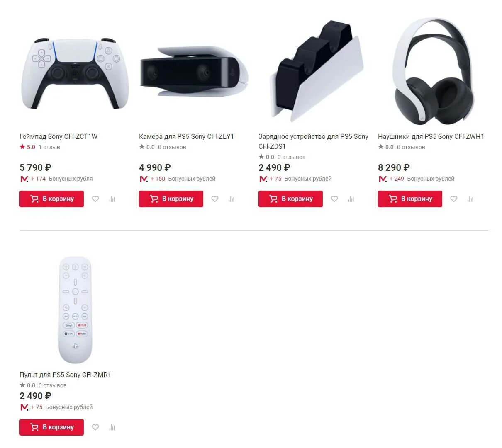
Task: Click compare icon for PS5 camera CFI-ZEY1
Action: [232, 199]
